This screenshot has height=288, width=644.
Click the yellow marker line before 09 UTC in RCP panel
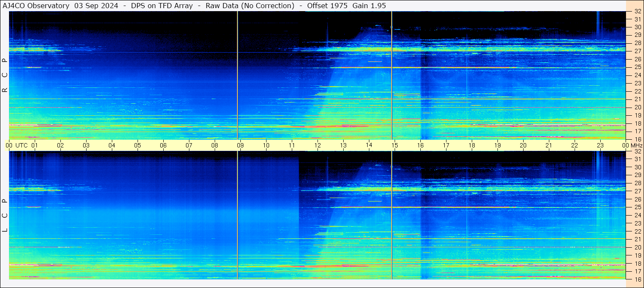(x=237, y=75)
